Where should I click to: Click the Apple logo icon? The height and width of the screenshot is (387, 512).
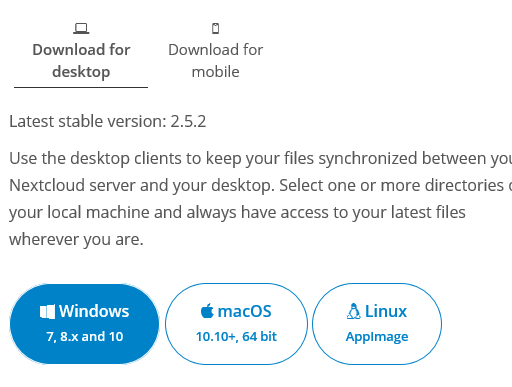point(207,311)
